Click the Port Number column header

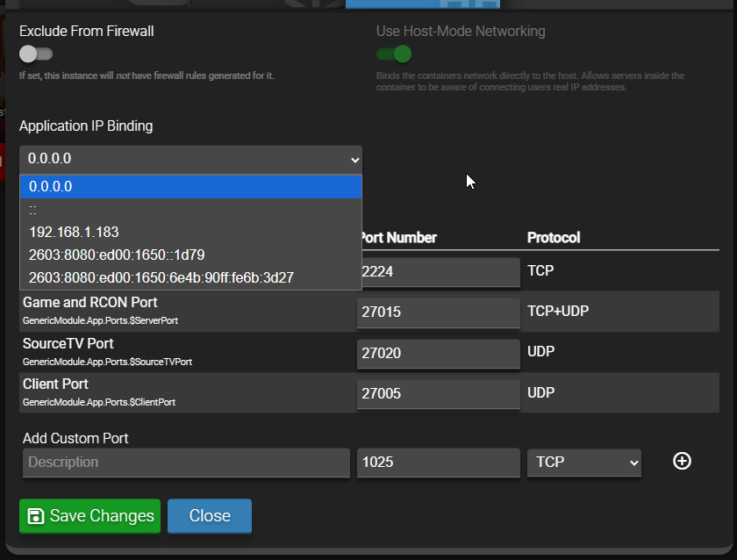click(x=399, y=238)
